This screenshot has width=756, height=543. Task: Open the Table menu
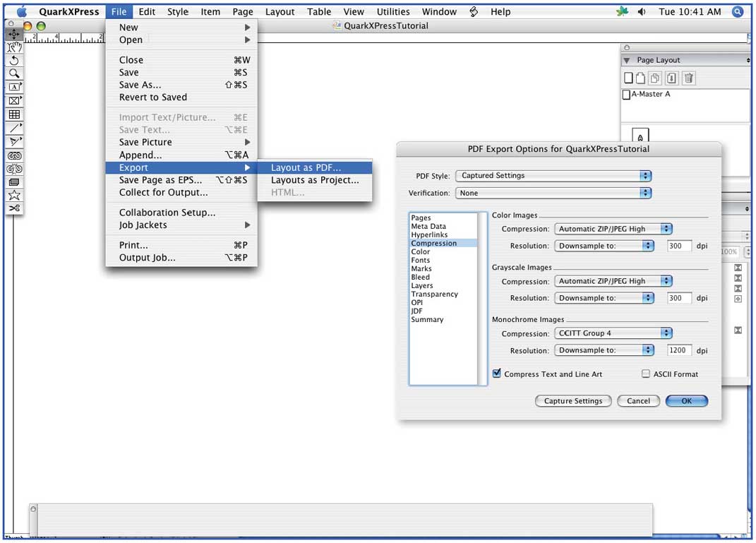click(319, 11)
